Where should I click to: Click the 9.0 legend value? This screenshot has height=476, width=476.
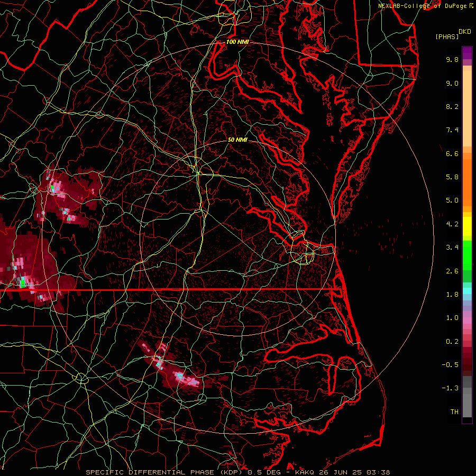click(x=452, y=84)
